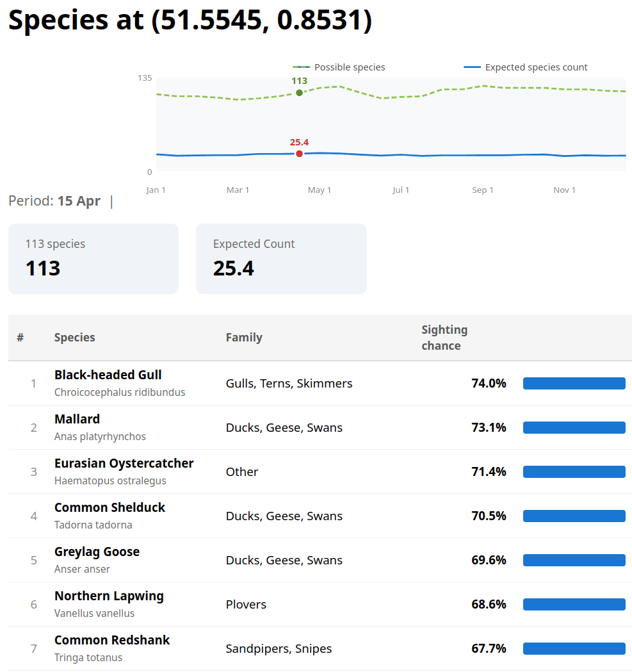Sort the table by the Species column header
632x672 pixels.
(74, 338)
